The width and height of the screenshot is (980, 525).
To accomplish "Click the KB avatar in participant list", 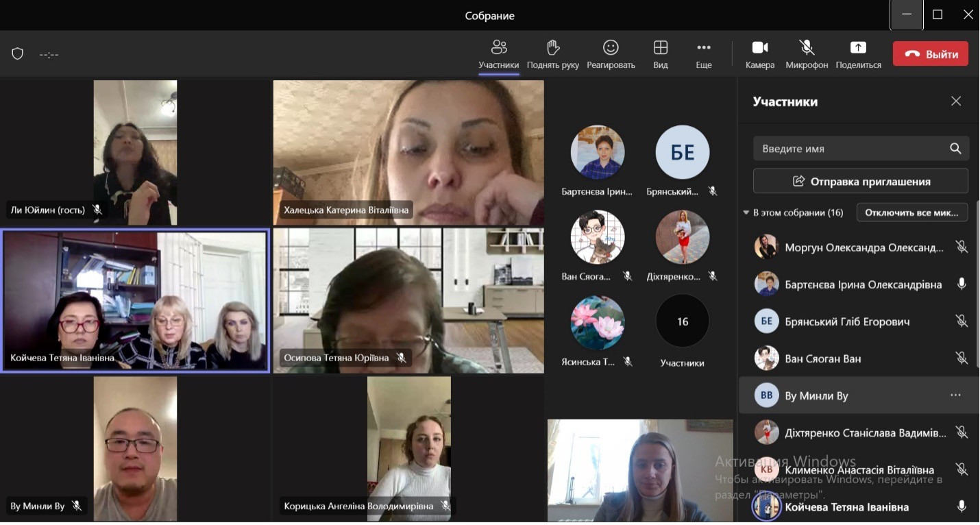I will (766, 469).
